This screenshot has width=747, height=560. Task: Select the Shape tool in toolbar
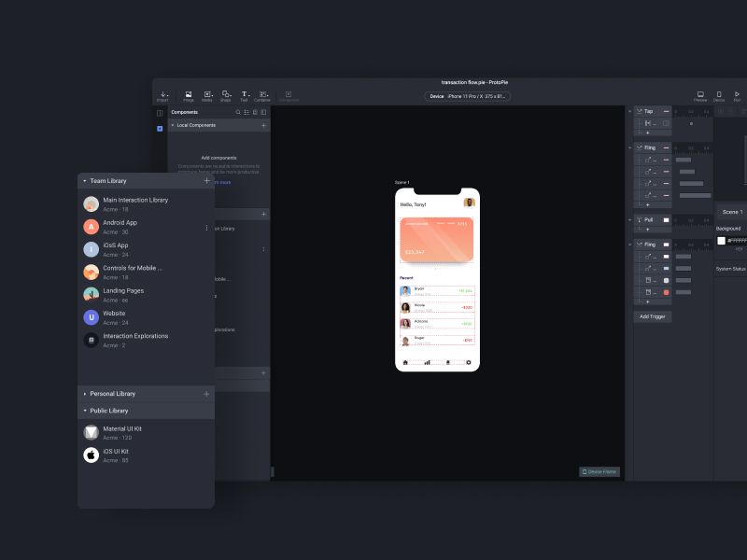tap(226, 96)
